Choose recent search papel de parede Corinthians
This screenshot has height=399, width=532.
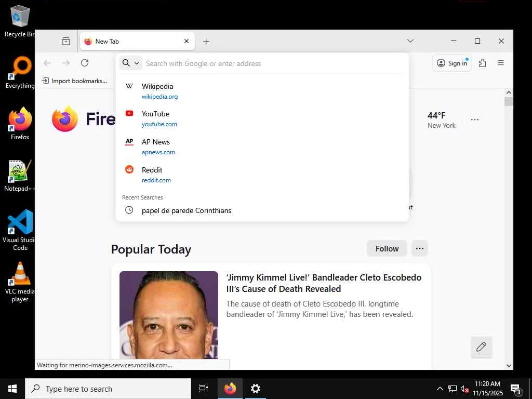262,210
